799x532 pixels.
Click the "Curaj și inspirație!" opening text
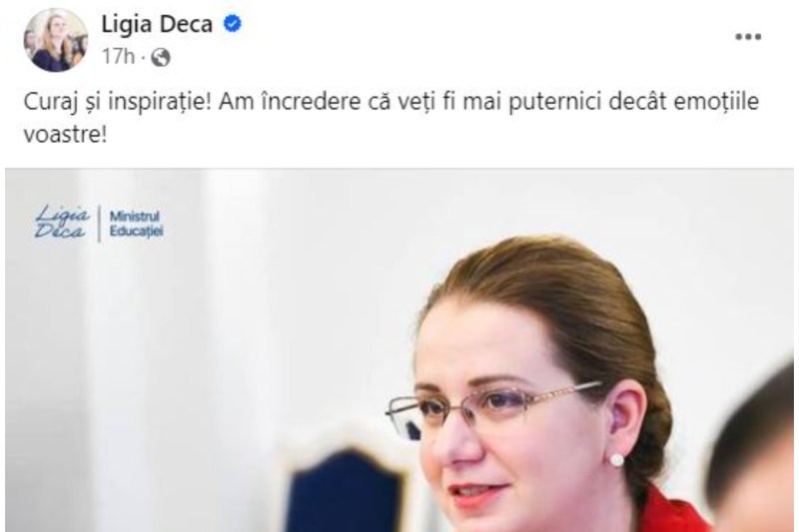tap(117, 102)
